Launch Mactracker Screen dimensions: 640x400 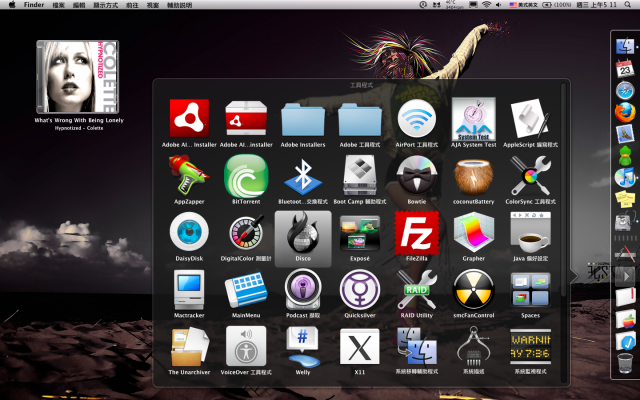[x=189, y=290]
